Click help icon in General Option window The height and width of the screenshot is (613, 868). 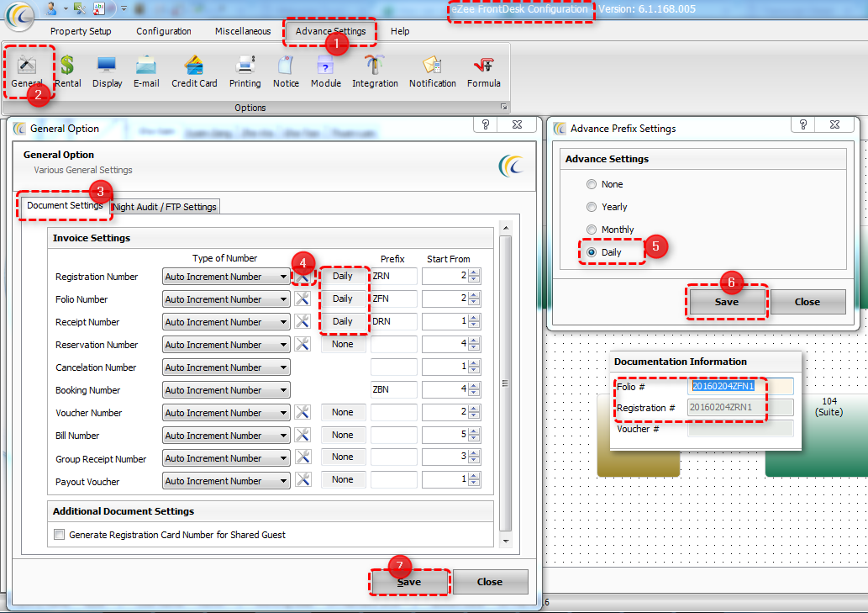[x=486, y=124]
